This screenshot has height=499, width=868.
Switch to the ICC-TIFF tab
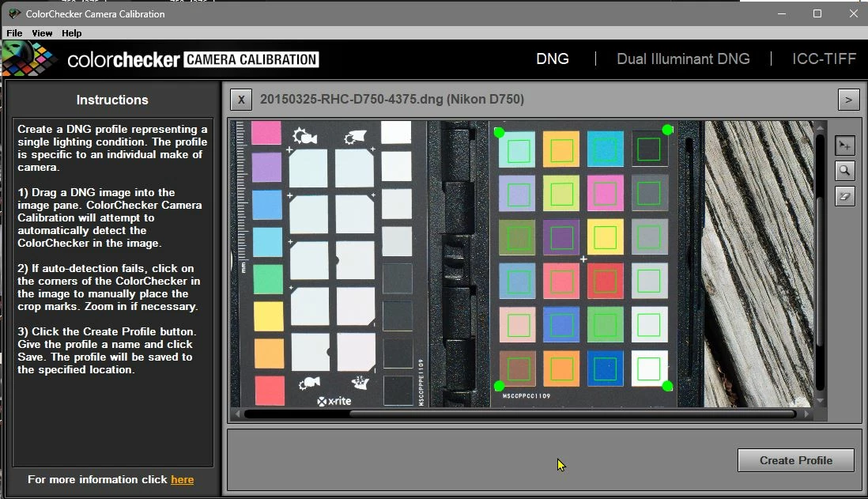pos(824,59)
